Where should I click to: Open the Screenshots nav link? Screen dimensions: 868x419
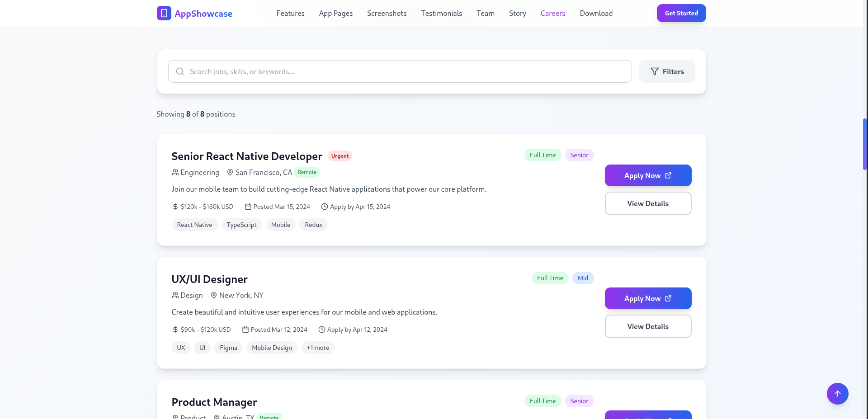pos(387,14)
